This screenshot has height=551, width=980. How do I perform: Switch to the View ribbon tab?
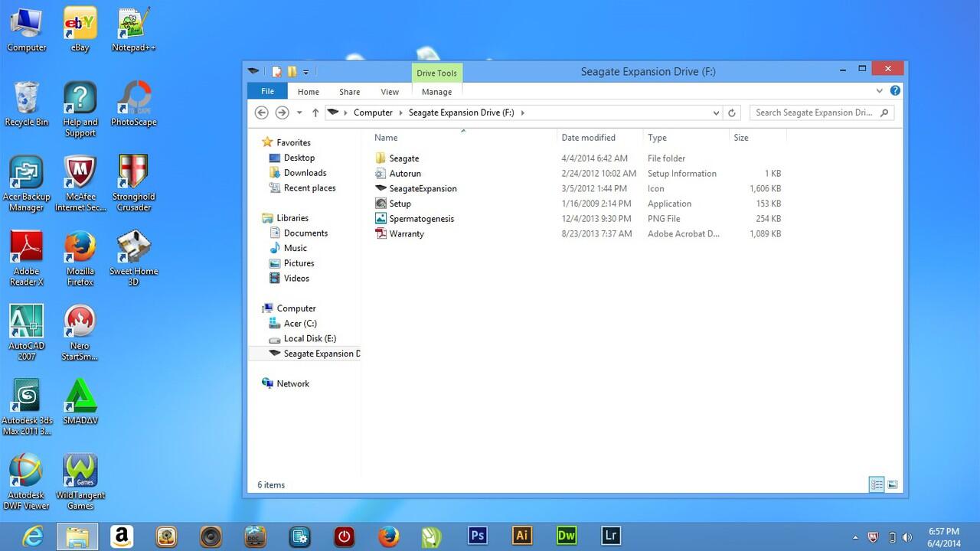(x=390, y=92)
